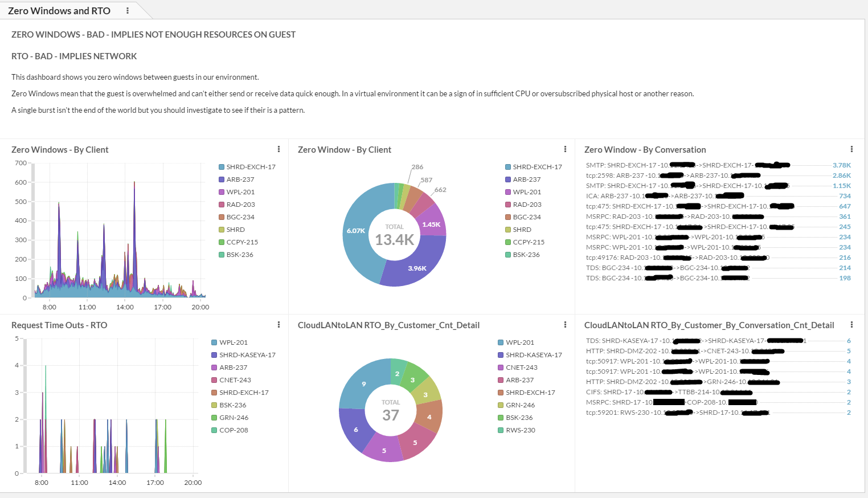Viewport: 868px width, 498px height.
Task: Open the 647 count for tcp:475 SHRD-EXCH-17 conversation
Action: coord(845,206)
